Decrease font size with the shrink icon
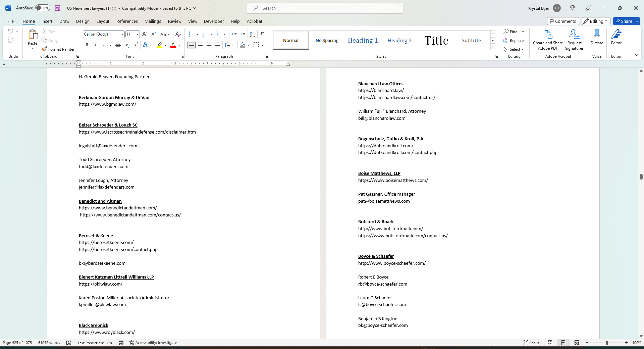 153,34
